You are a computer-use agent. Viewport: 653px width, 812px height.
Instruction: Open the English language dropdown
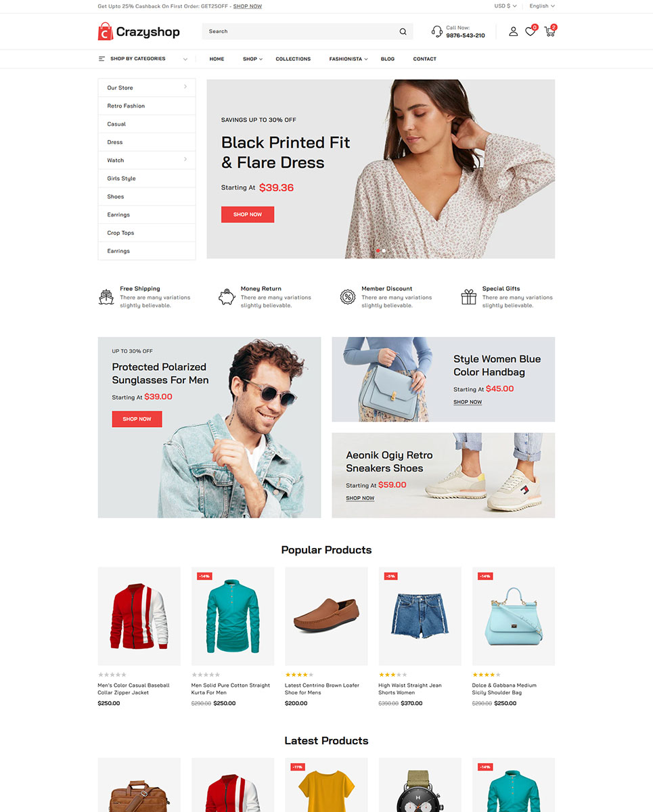(542, 6)
